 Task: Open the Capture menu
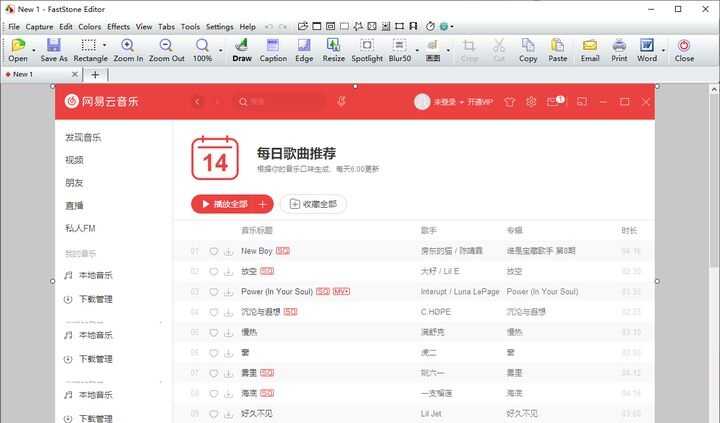[39, 27]
